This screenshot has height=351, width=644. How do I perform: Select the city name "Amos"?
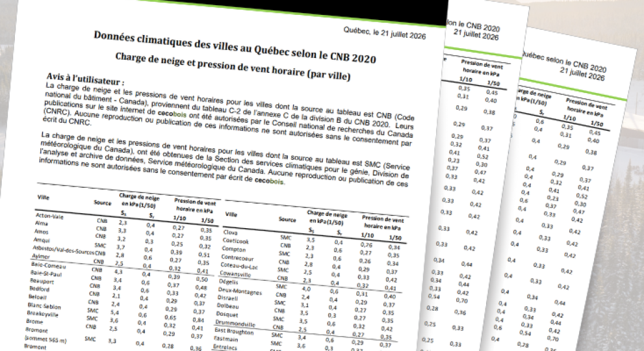41,231
